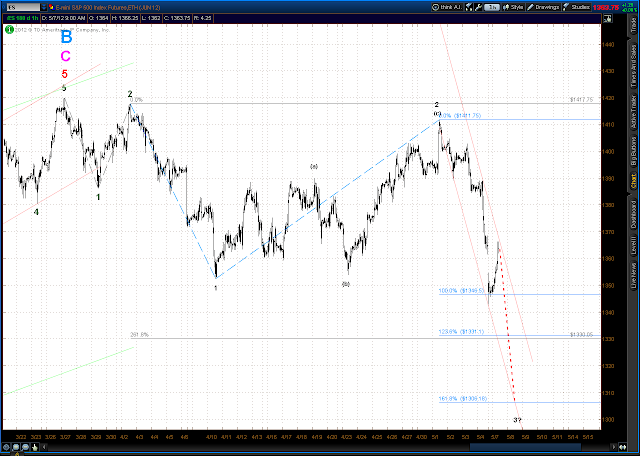The height and width of the screenshot is (456, 640).
Task: Select the $1330.05 price level label
Action: [x=582, y=335]
